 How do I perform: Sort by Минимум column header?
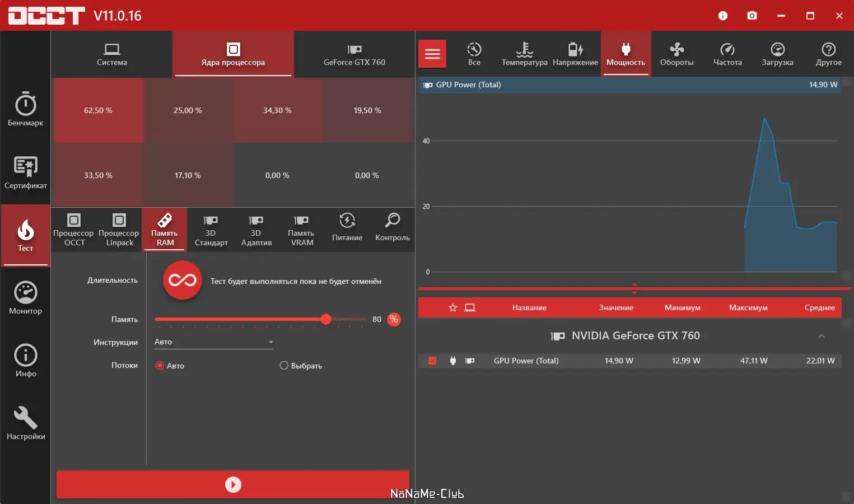click(x=683, y=307)
